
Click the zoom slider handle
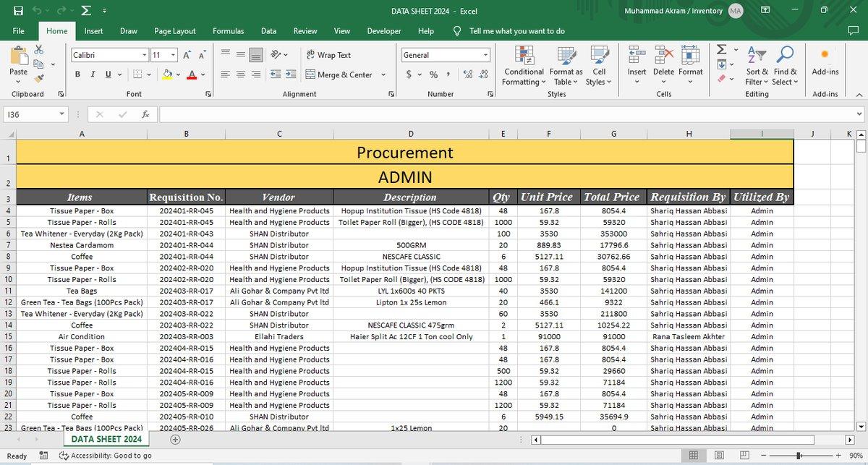[798, 456]
